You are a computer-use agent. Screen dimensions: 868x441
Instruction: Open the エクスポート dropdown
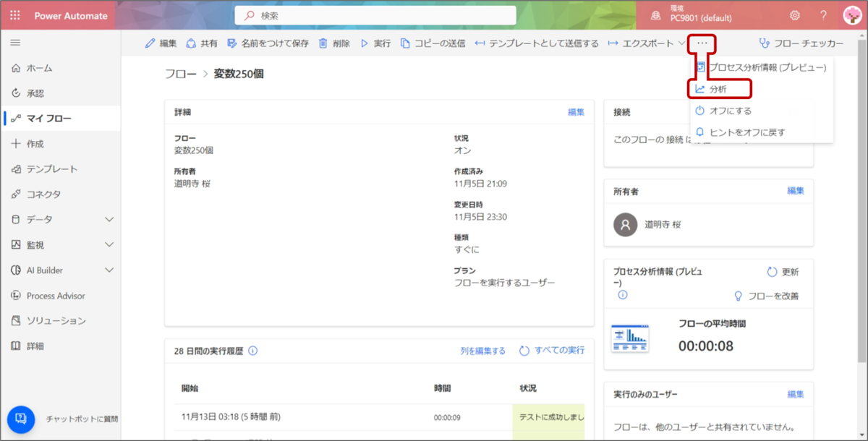pyautogui.click(x=647, y=43)
